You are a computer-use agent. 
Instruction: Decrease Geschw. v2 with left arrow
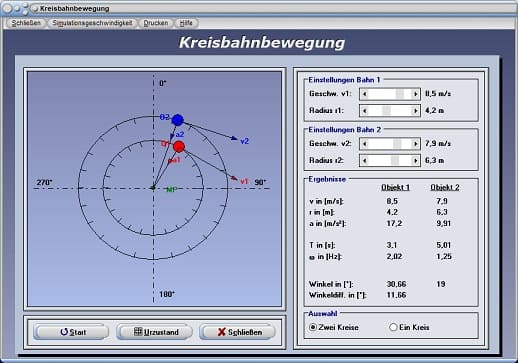pyautogui.click(x=365, y=144)
